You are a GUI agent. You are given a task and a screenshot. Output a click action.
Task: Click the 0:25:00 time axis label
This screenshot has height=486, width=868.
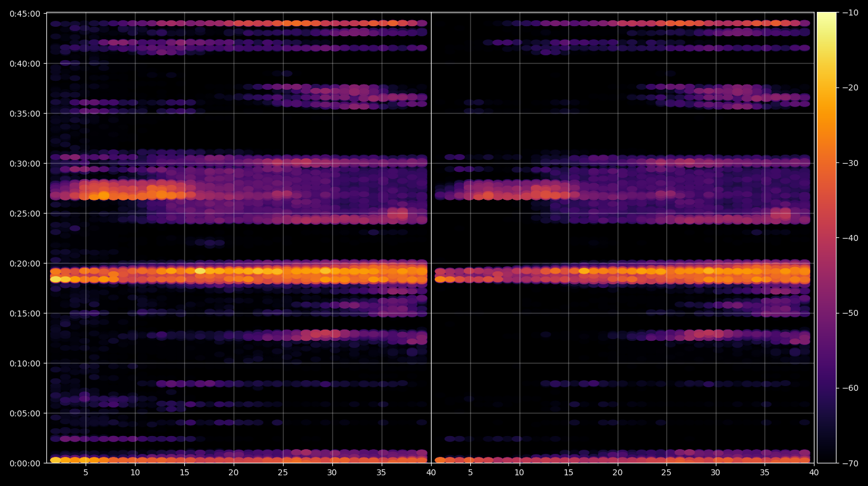pos(25,214)
